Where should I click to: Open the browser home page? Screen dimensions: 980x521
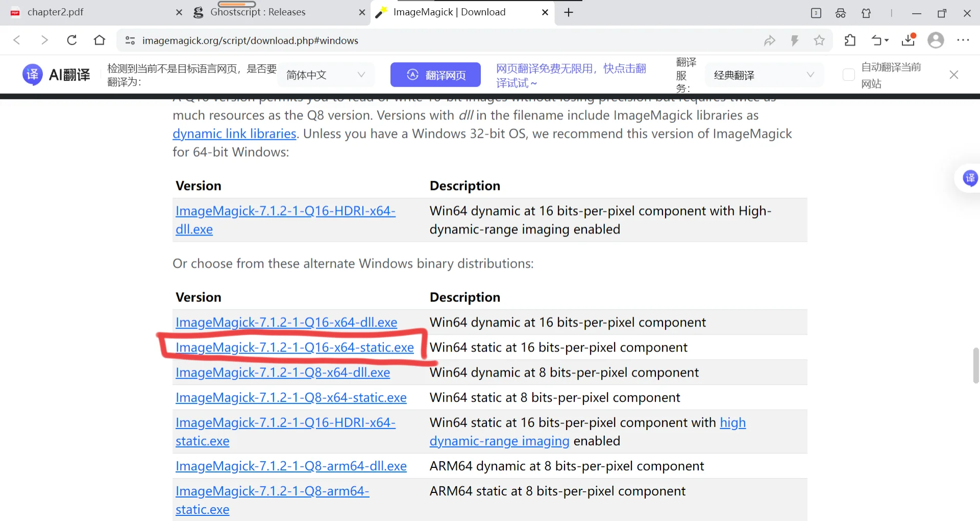[x=100, y=40]
